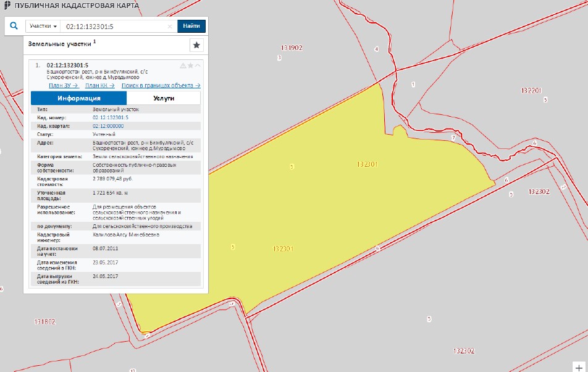Click the Rosreestr logo icon
588x372 pixels.
[6, 6]
